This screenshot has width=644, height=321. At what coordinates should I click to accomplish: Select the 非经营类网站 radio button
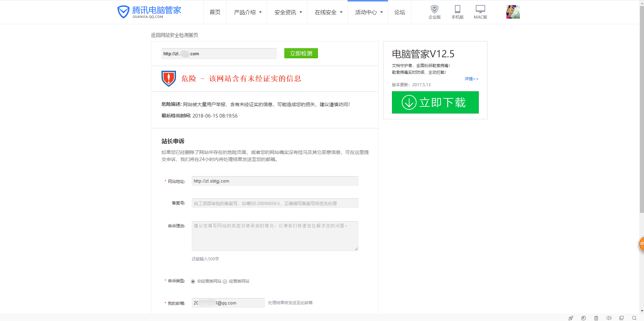(193, 281)
